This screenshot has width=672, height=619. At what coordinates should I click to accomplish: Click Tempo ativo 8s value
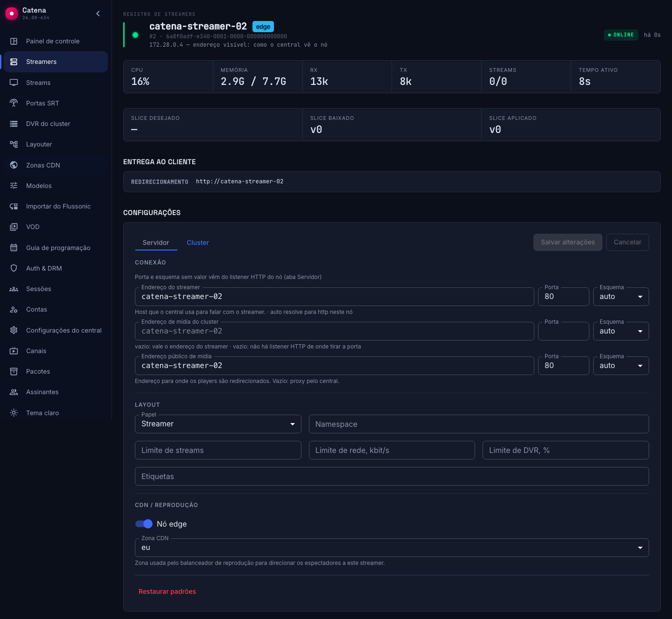585,82
